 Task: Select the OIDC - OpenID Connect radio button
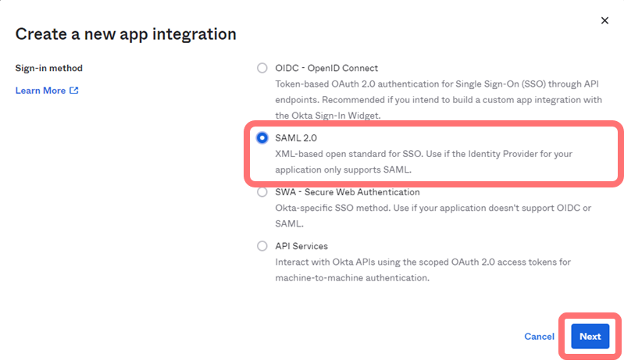tap(262, 68)
